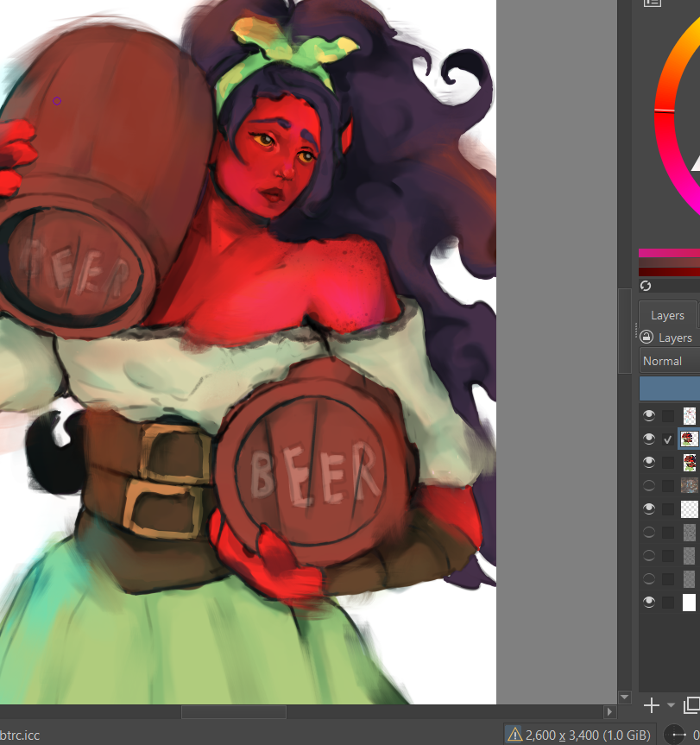700x745 pixels.
Task: Switch to the Layers docker tab
Action: pyautogui.click(x=668, y=315)
